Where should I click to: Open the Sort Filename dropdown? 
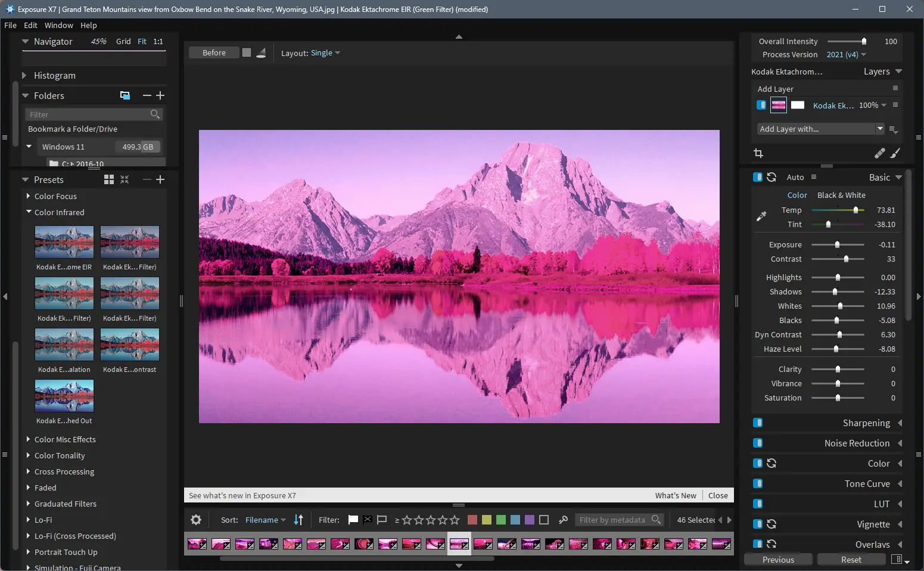click(x=266, y=520)
